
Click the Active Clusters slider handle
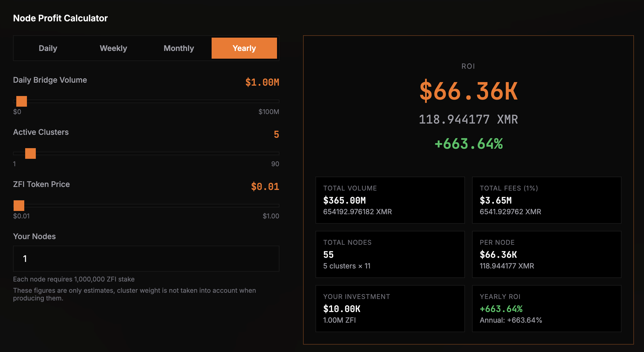click(x=30, y=153)
